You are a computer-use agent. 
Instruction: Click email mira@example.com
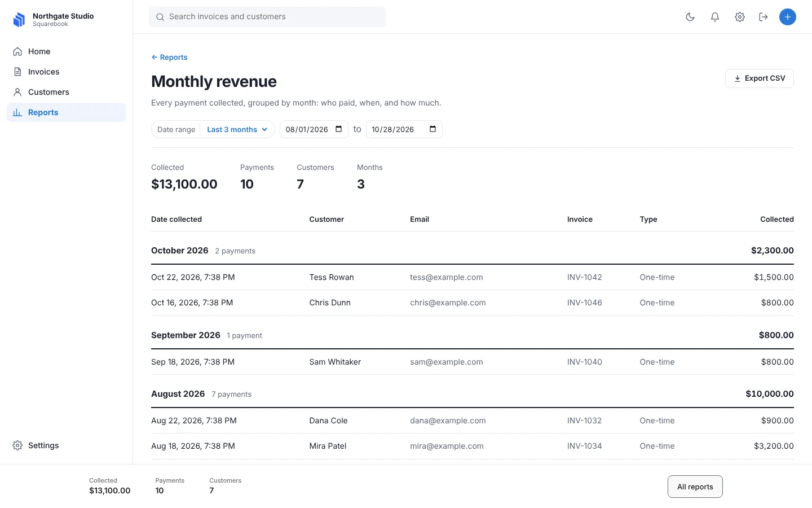pos(447,446)
